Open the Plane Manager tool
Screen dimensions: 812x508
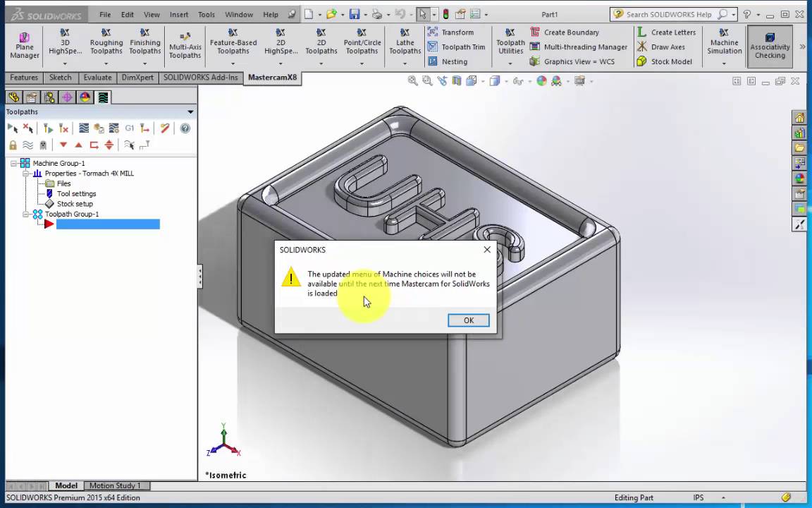click(25, 45)
